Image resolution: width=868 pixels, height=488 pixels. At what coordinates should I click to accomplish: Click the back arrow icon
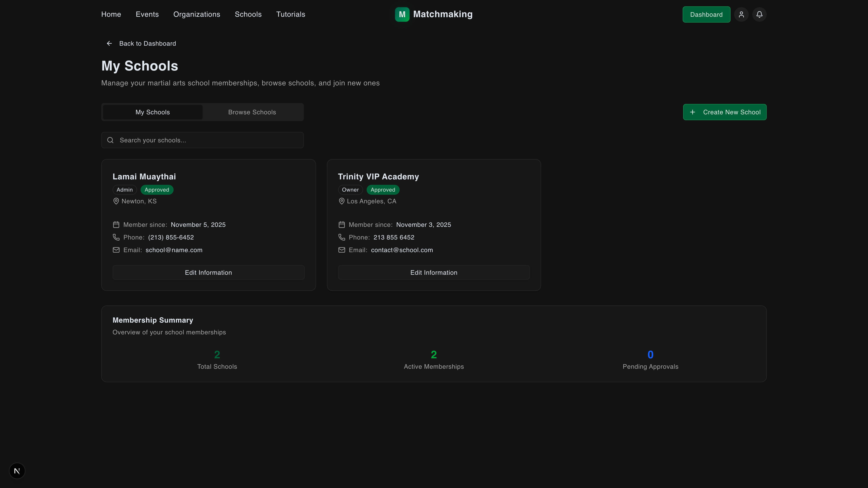tap(109, 43)
